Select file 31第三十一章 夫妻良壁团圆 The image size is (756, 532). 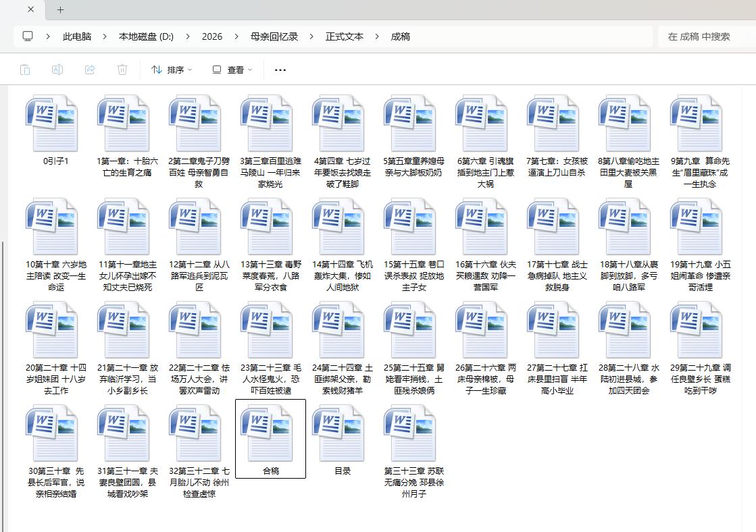click(127, 451)
